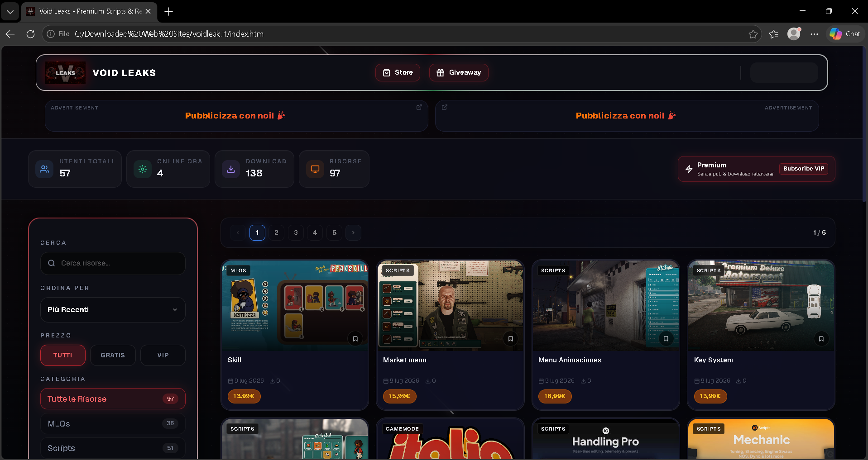Click previous page chevron arrow

tap(238, 232)
